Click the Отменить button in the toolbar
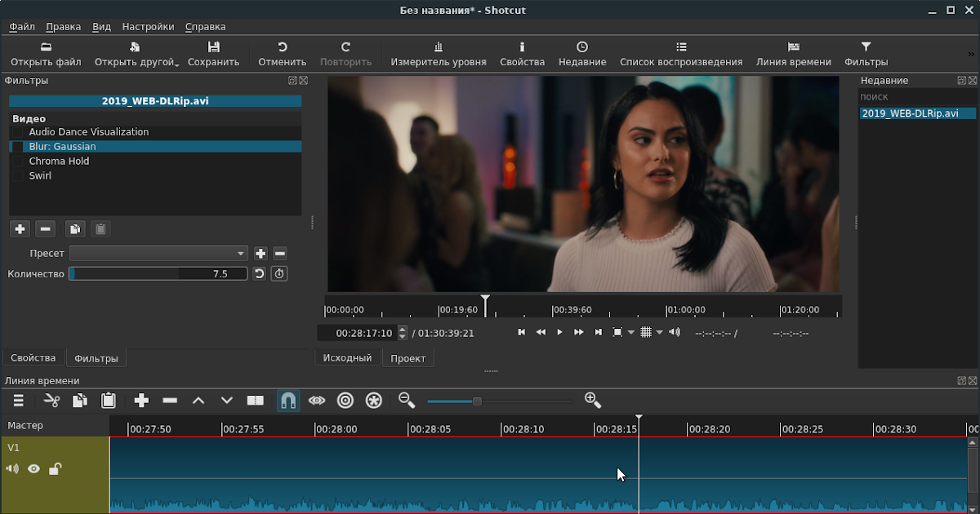This screenshot has width=980, height=514. (281, 54)
